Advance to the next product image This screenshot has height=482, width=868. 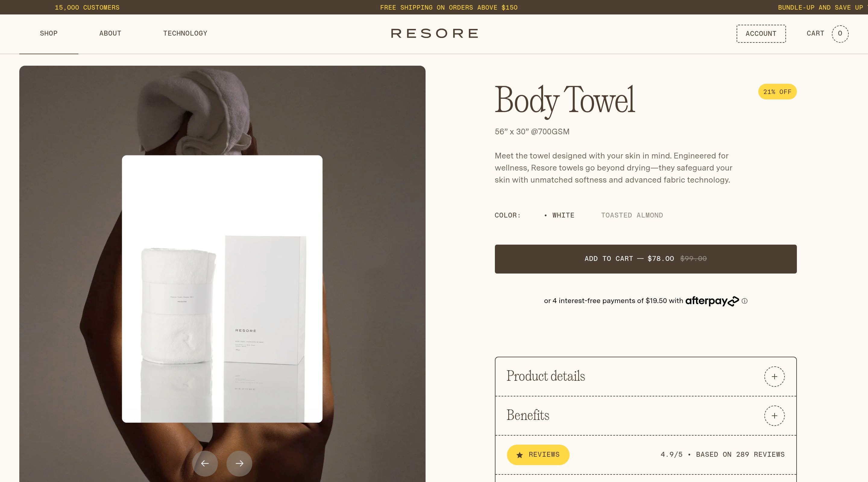(239, 464)
